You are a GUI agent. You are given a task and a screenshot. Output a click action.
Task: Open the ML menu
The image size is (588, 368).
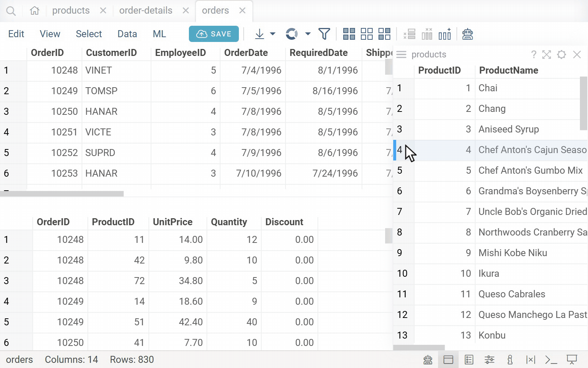click(159, 34)
